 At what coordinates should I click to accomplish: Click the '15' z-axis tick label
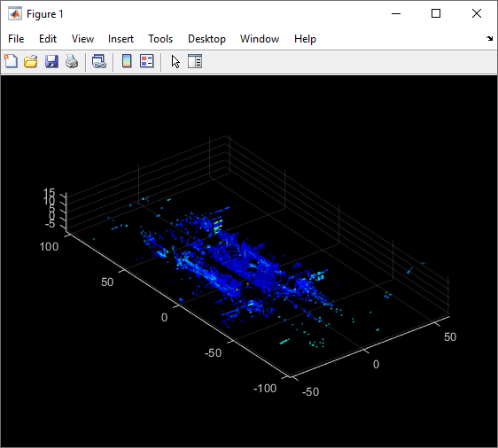[x=50, y=192]
